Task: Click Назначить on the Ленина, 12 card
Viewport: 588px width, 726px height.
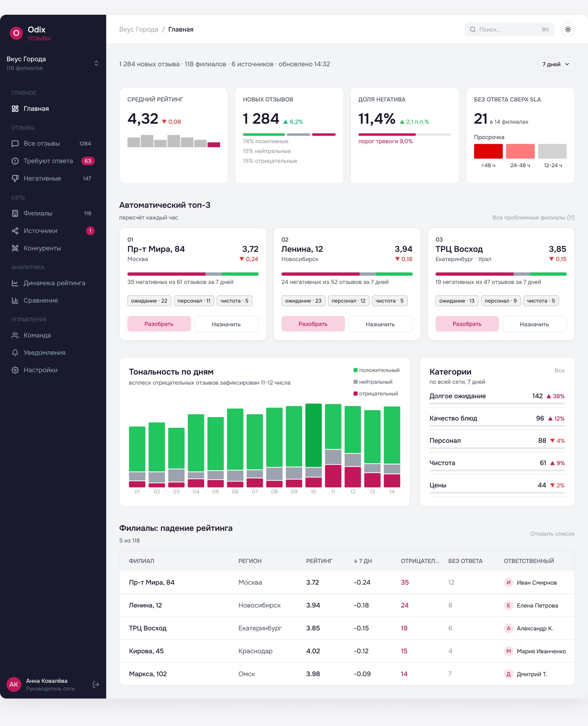Action: [x=380, y=324]
